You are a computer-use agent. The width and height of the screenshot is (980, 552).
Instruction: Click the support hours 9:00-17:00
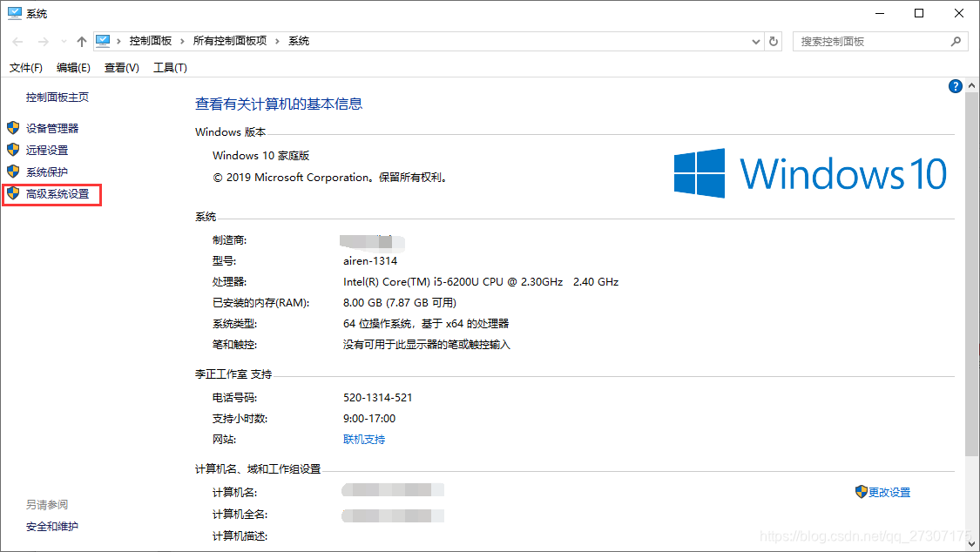[369, 419]
